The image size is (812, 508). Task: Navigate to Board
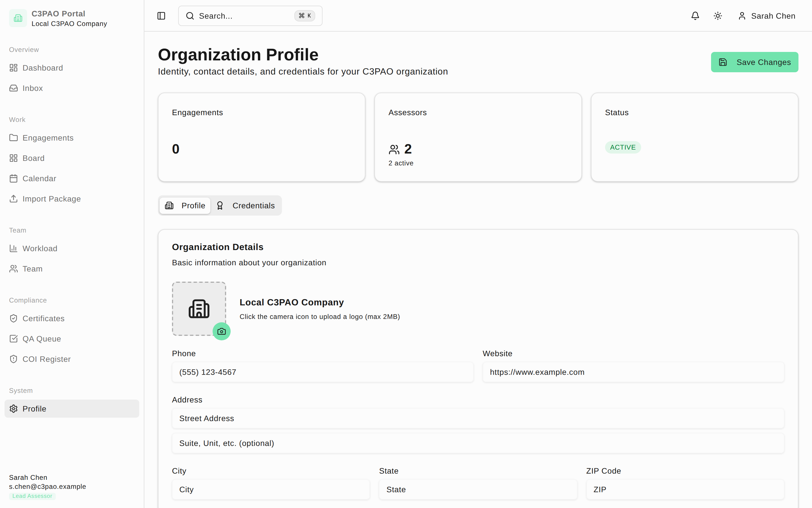(72, 158)
